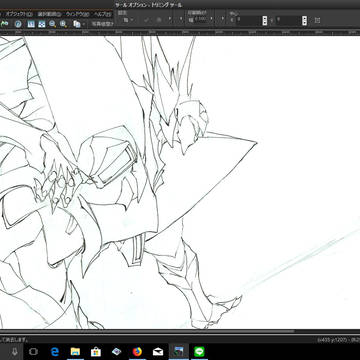
Task: Click the fit-to-window view icon
Action: pos(42,24)
